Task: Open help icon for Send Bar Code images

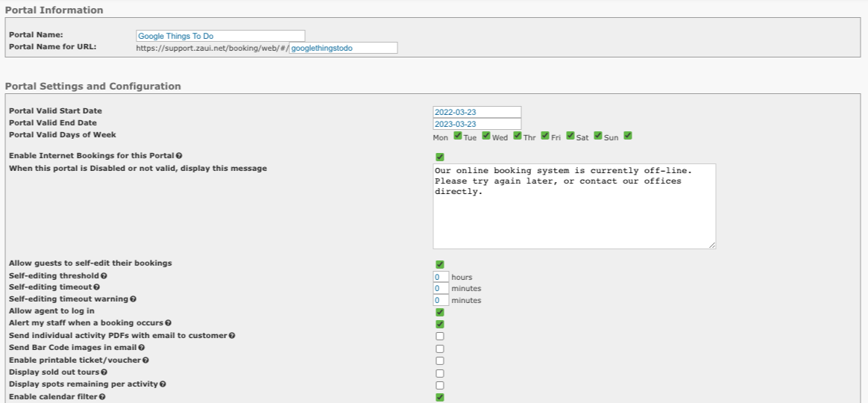Action: pos(142,348)
